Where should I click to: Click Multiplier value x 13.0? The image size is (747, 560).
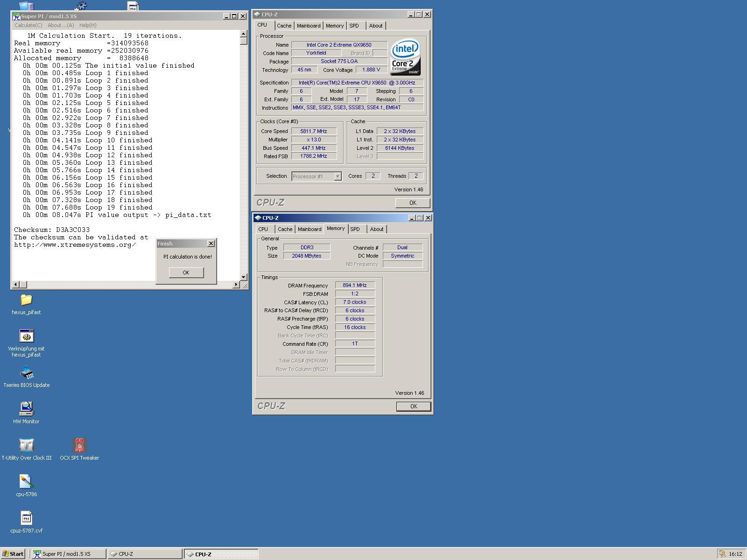(x=314, y=140)
